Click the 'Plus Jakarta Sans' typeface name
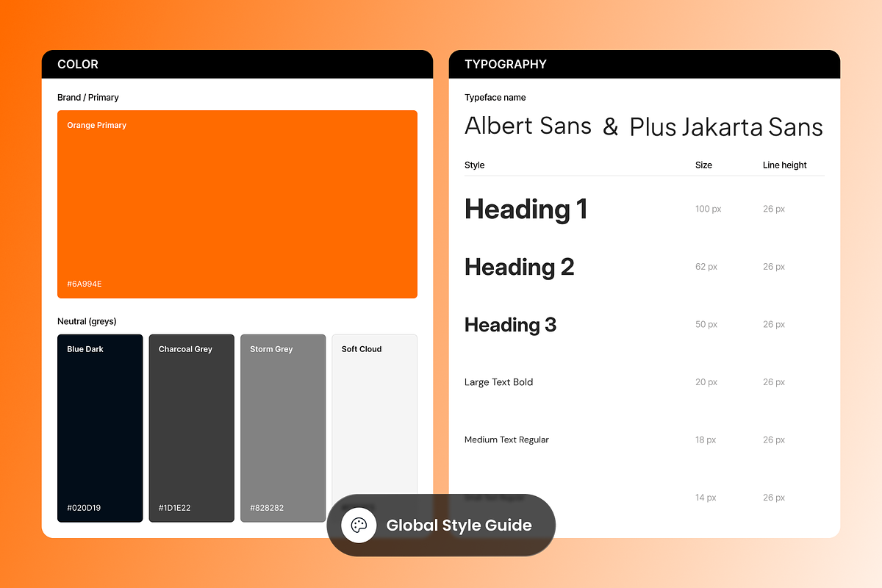The image size is (882, 588). pyautogui.click(x=726, y=127)
